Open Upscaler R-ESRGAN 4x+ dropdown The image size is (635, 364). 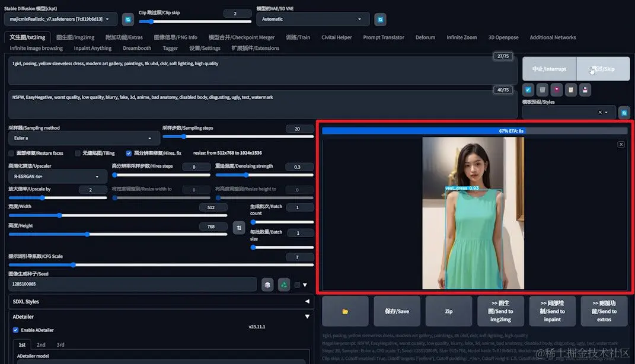tap(58, 177)
